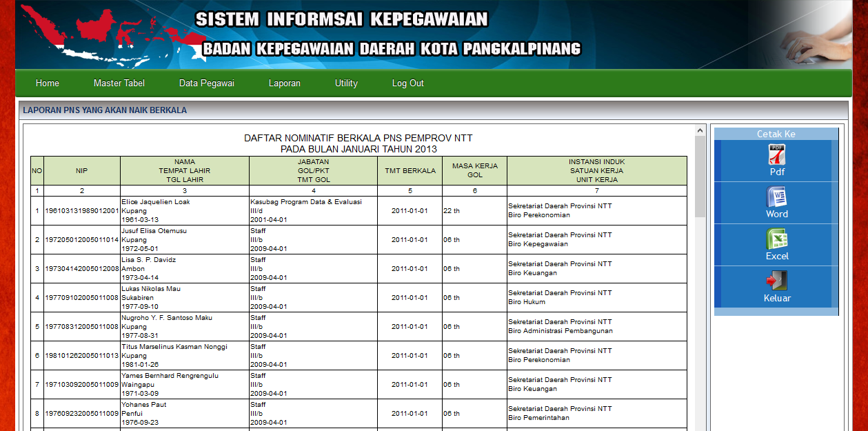Select Log Out in navigation bar

pos(408,83)
